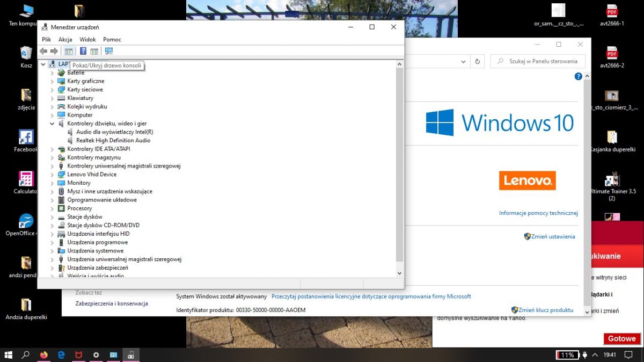Select the Stacje dysków CD-ROM/DVD icon
The width and height of the screenshot is (644, 362).
click(61, 225)
